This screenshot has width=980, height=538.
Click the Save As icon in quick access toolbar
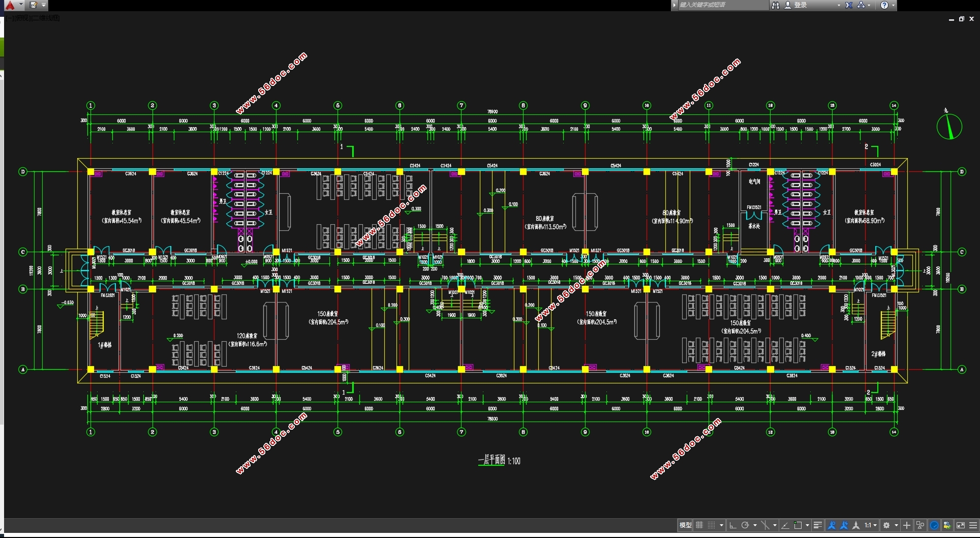tap(34, 5)
